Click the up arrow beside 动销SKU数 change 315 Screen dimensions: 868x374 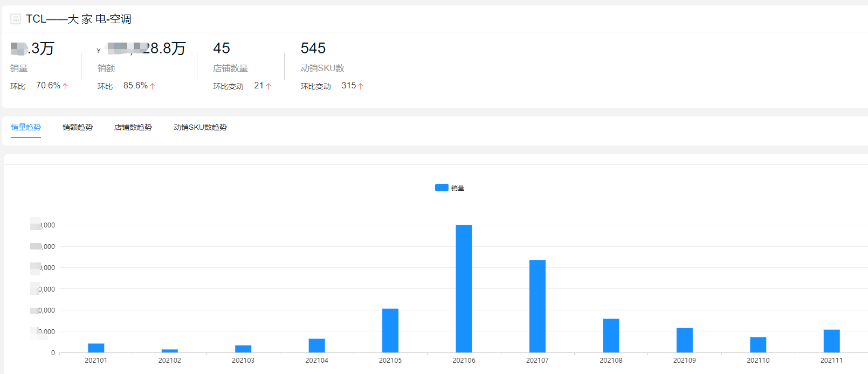coord(361,86)
